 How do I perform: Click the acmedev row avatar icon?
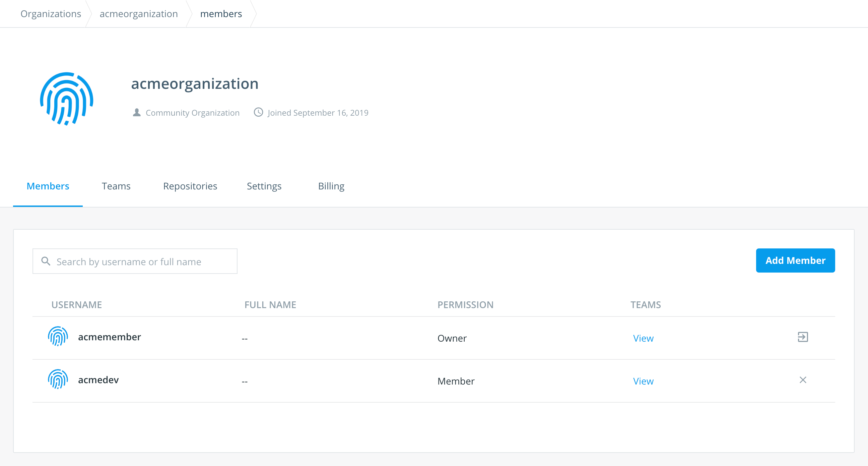58,380
